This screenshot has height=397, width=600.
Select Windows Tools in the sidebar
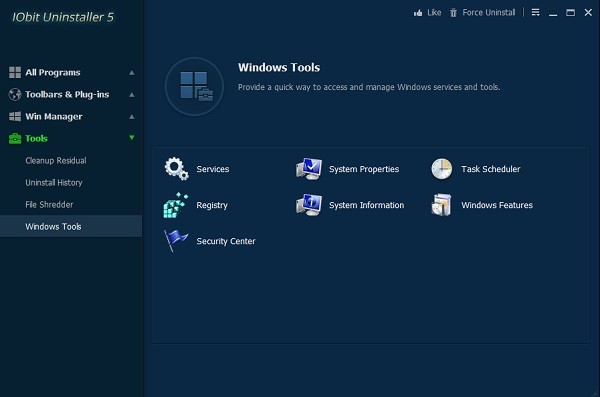[x=71, y=226]
